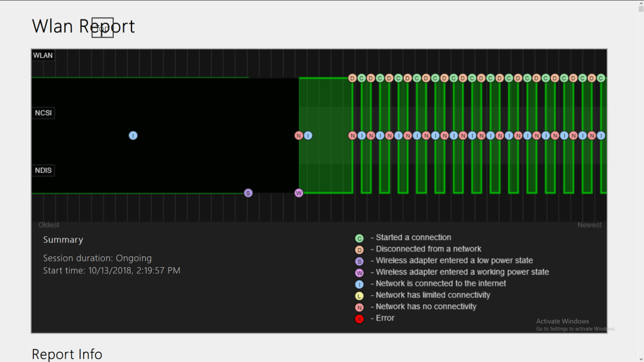Image resolution: width=644 pixels, height=362 pixels.
Task: Click the purple S low power state marker
Action: click(x=248, y=193)
